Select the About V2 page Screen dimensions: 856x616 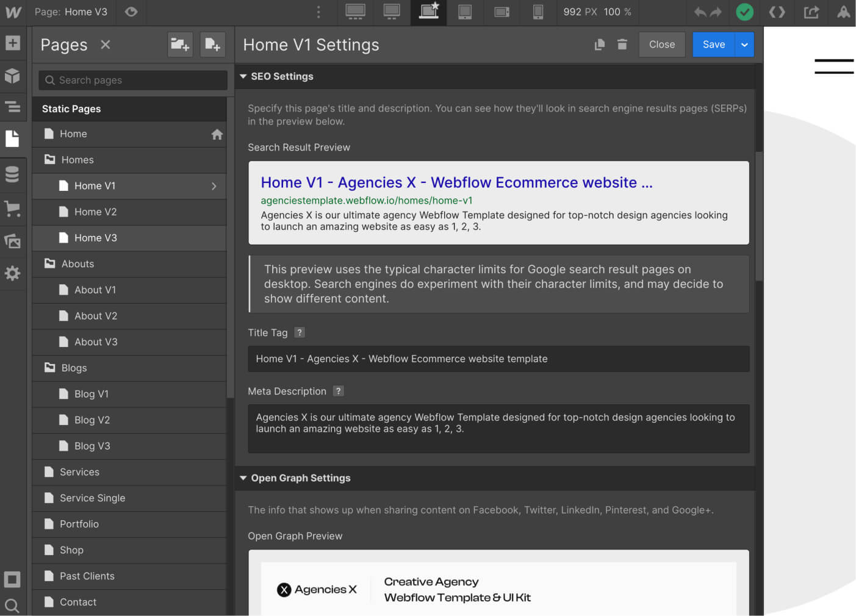point(129,316)
